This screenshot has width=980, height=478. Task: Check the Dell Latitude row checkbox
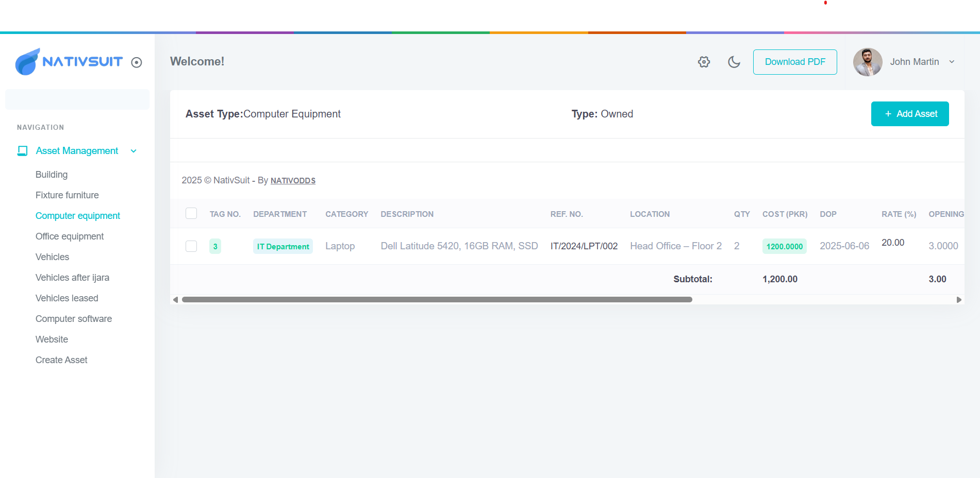[191, 246]
